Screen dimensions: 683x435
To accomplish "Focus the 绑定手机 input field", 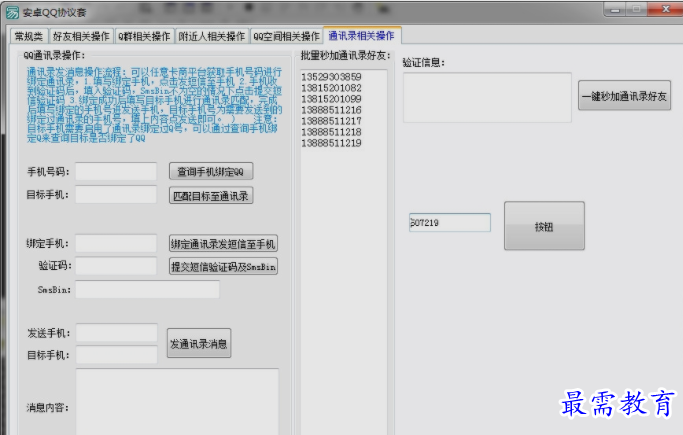I will [116, 243].
